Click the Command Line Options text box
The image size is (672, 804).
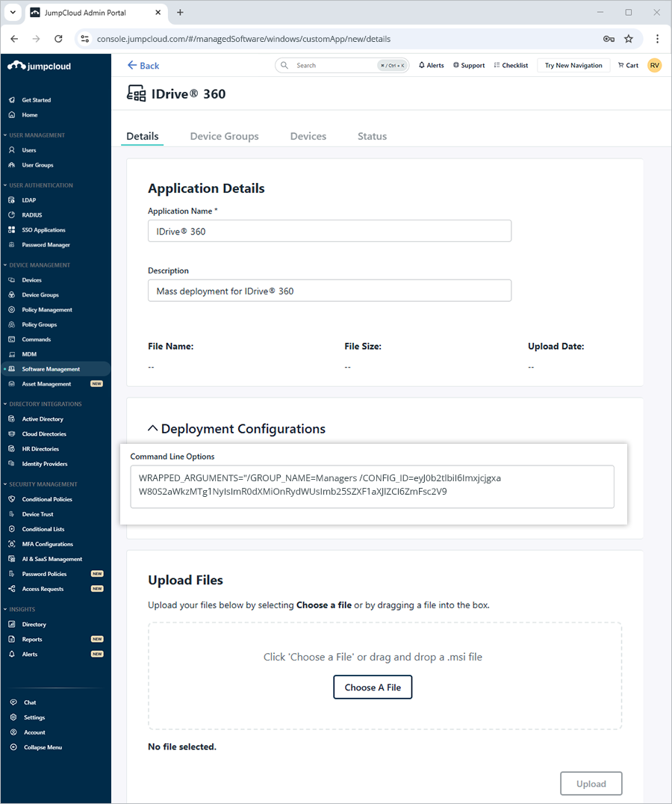point(372,486)
